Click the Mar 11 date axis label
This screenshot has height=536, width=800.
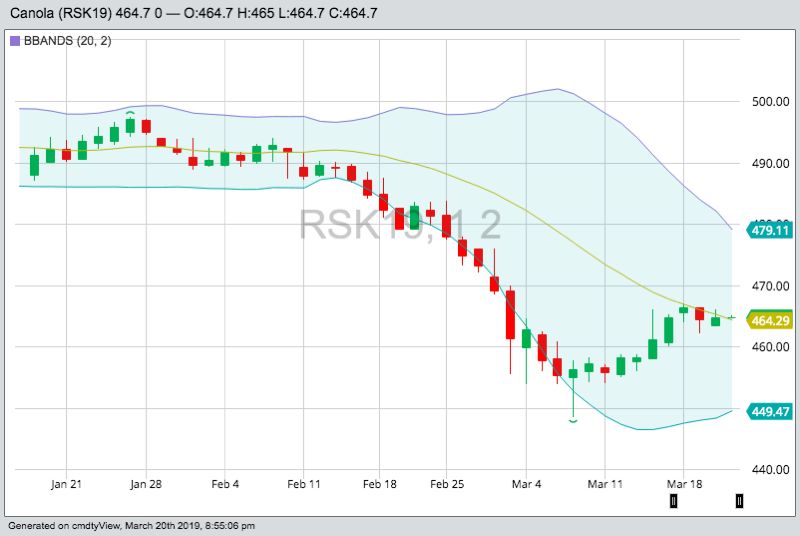605,484
